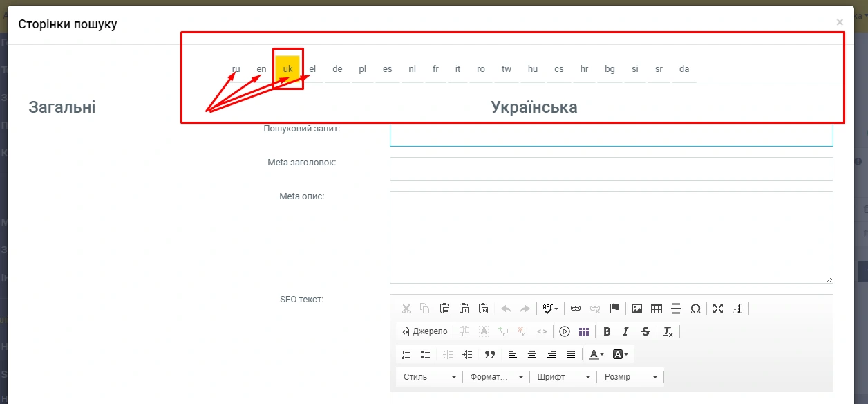868x404 pixels.
Task: Maximize the editor with the fullscreen icon
Action: coord(718,309)
